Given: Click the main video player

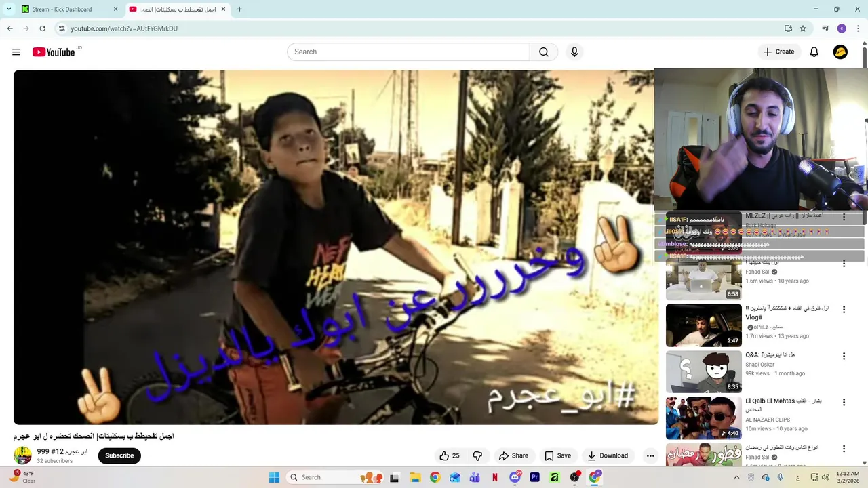Looking at the screenshot, I should [336, 247].
